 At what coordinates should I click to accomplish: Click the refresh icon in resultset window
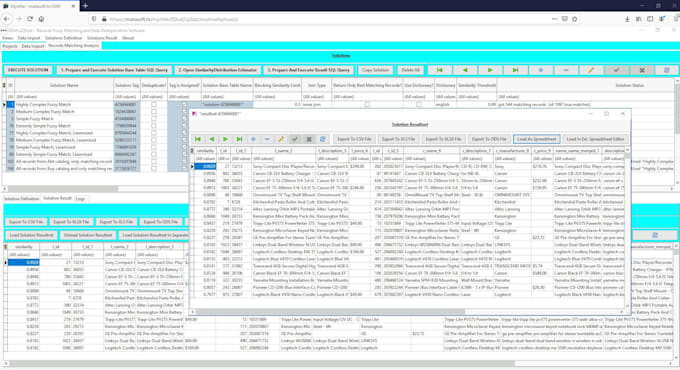(323, 139)
